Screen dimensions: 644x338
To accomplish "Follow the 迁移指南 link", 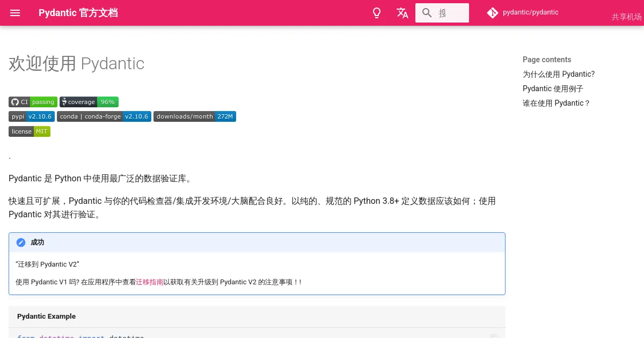I will click(150, 282).
